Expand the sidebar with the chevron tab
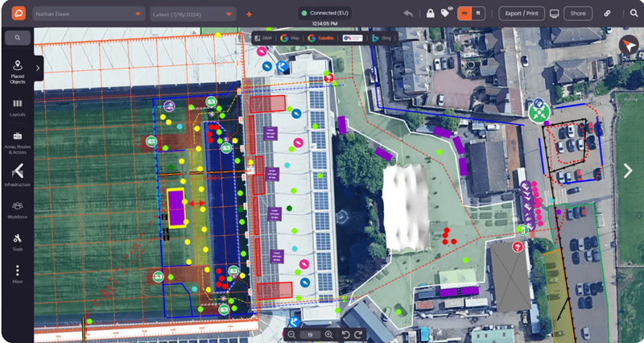644x343 pixels. click(38, 68)
